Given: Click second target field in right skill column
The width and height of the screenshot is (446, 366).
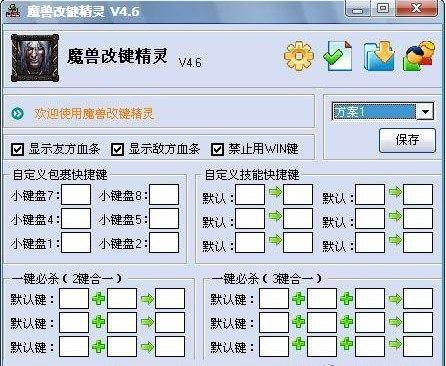Looking at the screenshot, I should coord(418,218).
